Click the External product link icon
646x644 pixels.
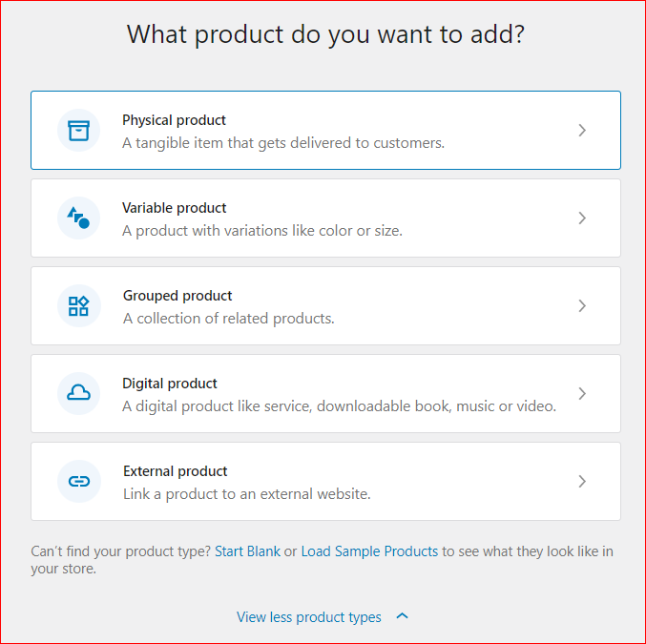(x=78, y=482)
